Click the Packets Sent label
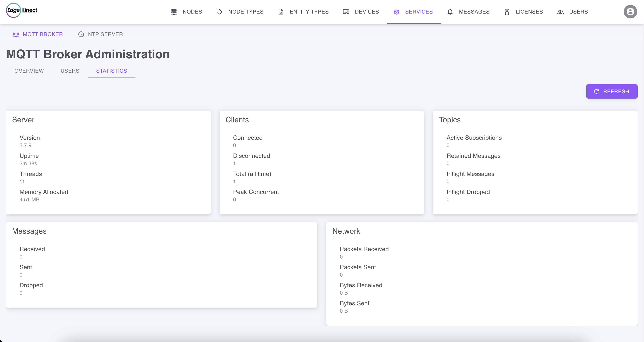The image size is (644, 342). [x=358, y=267]
